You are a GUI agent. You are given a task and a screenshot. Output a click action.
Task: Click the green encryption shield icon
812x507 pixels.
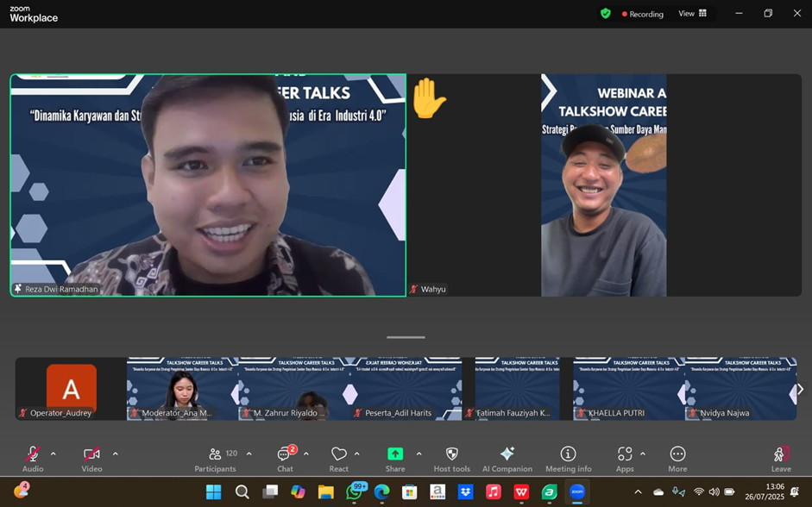coord(606,14)
